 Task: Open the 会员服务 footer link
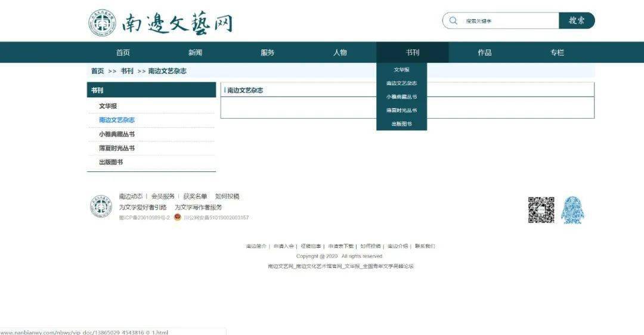point(163,196)
